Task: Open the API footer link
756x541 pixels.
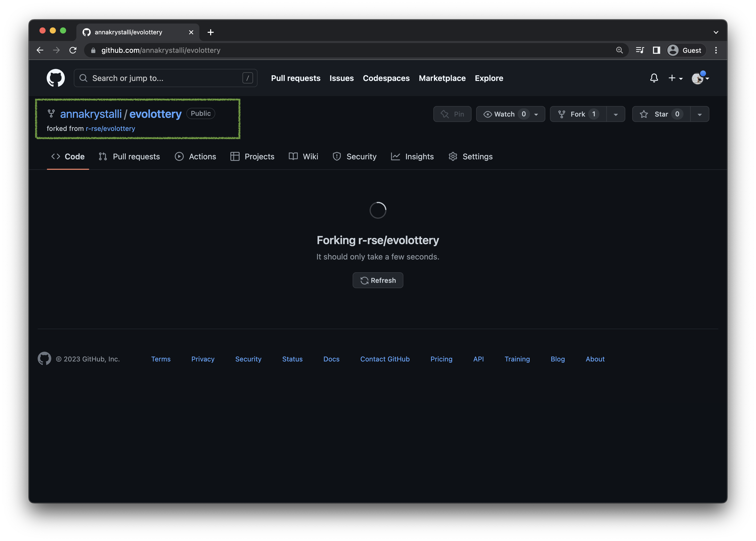Action: pos(478,359)
